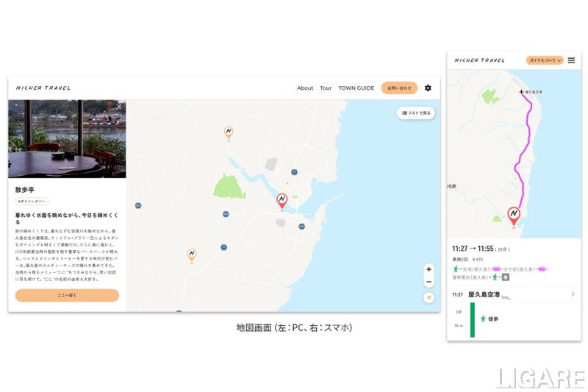588x392 pixels.
Task: Open the settings gear icon in header
Action: (x=428, y=88)
